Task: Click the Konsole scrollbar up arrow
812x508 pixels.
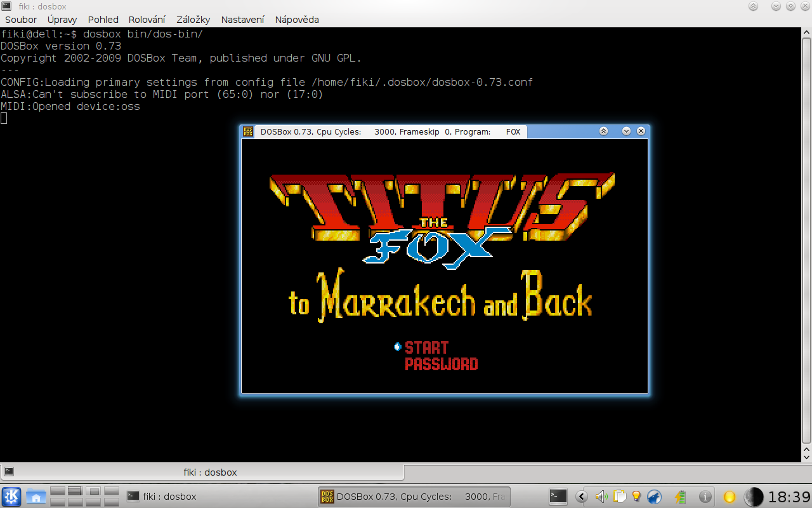Action: [806, 33]
